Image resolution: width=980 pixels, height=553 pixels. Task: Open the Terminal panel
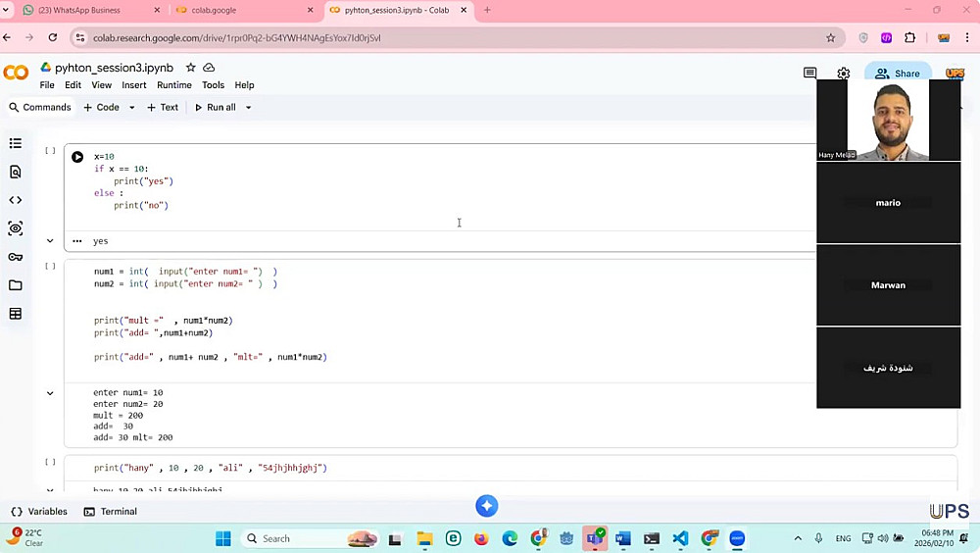pyautogui.click(x=111, y=512)
